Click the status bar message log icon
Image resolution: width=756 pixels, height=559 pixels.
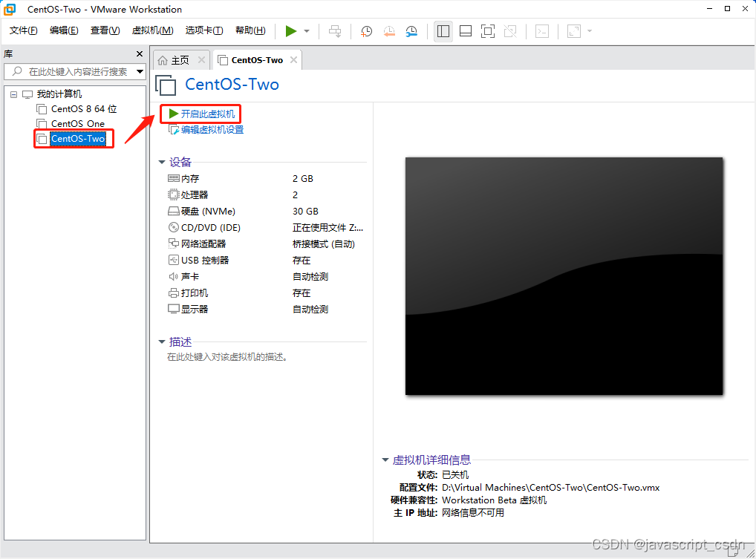click(734, 551)
